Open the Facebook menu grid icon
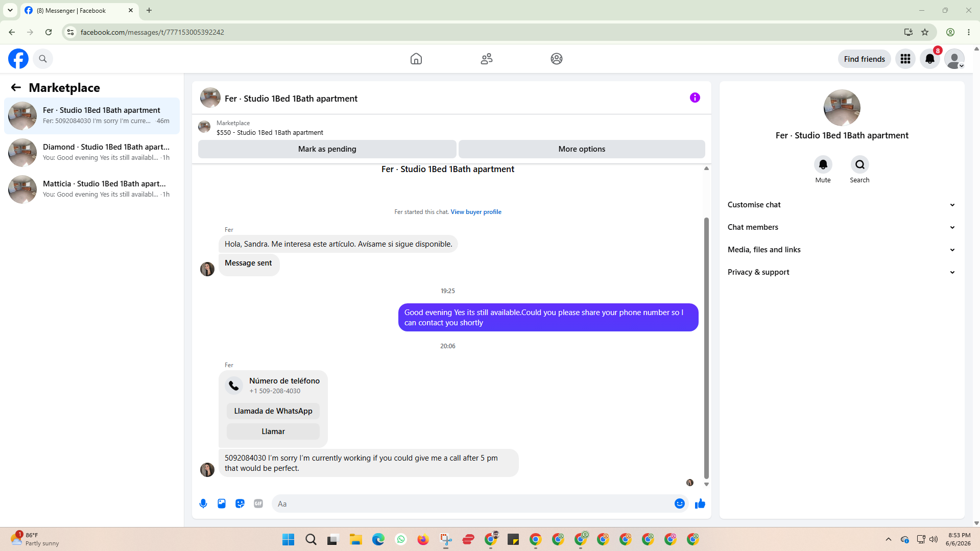The image size is (980, 551). [x=905, y=59]
